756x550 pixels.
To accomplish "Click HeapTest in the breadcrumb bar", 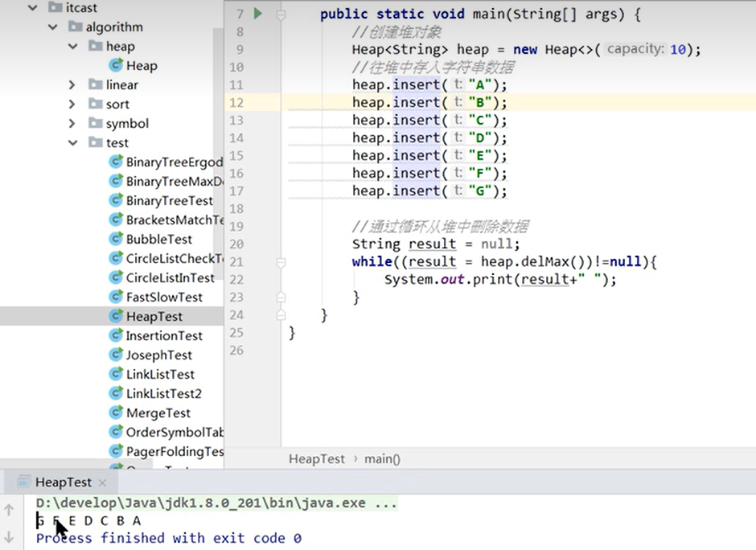I will coord(317,459).
